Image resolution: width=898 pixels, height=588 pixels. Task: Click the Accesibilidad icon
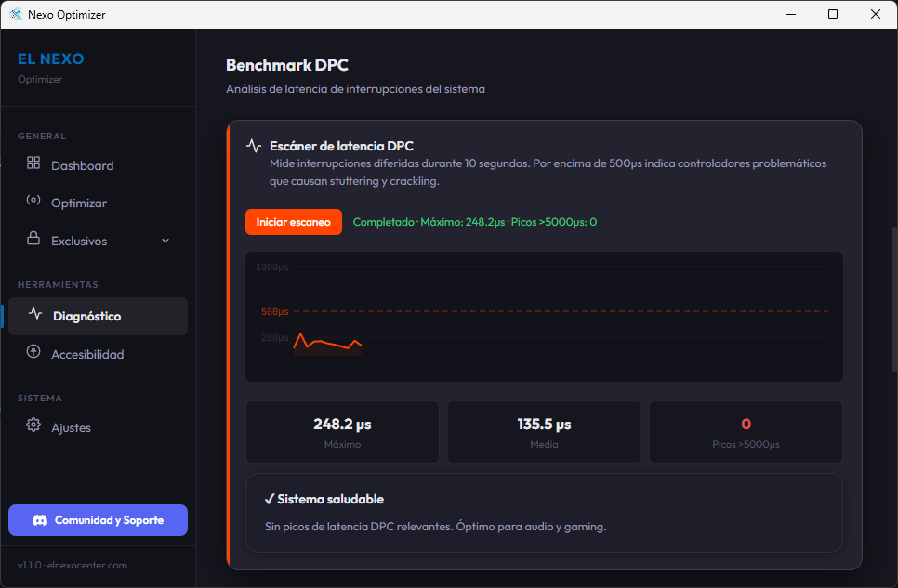coord(33,354)
